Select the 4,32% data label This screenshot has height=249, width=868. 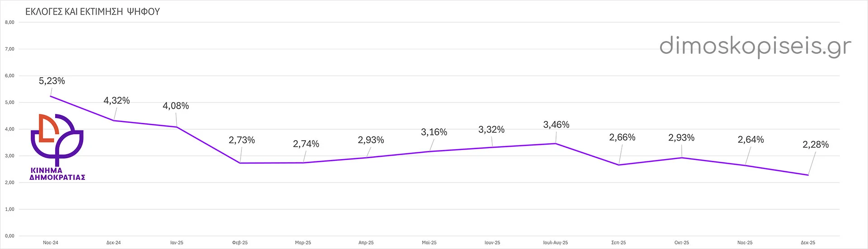click(117, 100)
